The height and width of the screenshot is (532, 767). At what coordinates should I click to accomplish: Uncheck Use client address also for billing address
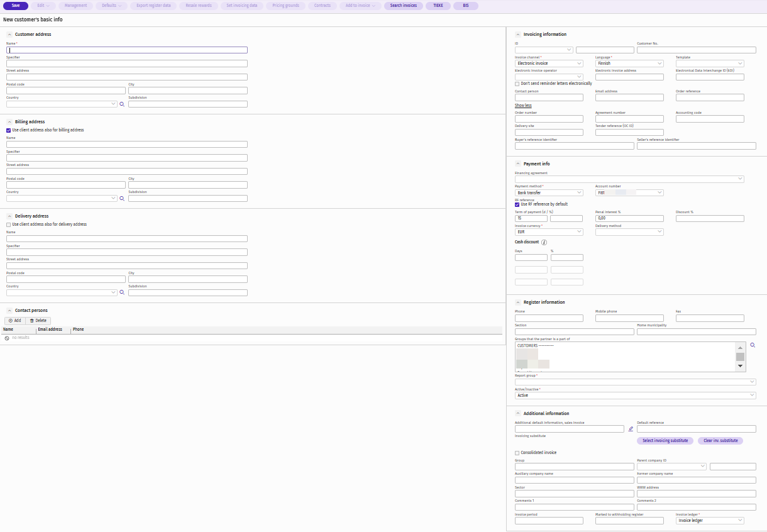tap(8, 130)
